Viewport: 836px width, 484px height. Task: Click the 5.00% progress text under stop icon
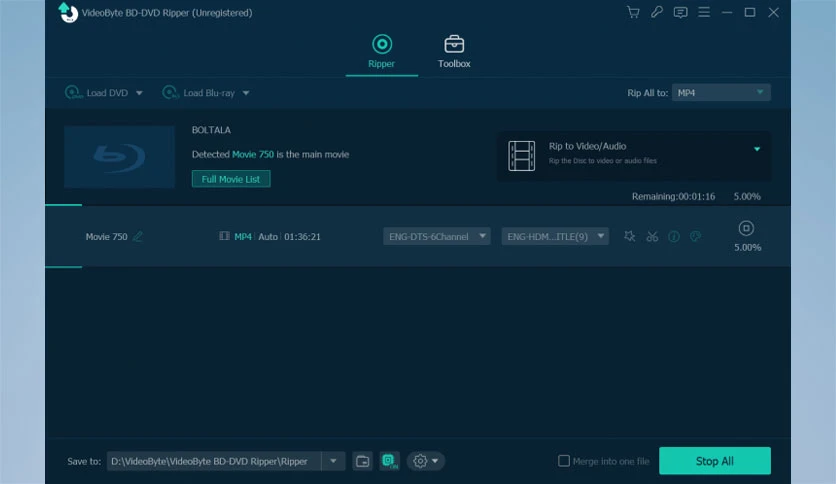point(747,247)
